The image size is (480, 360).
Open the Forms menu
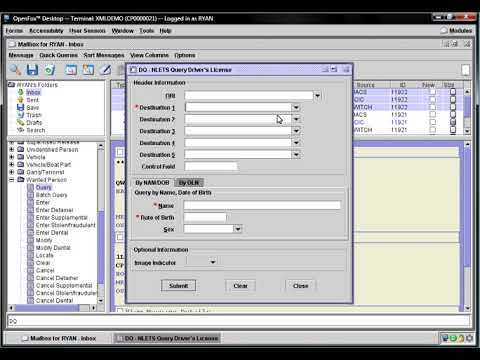coord(14,31)
